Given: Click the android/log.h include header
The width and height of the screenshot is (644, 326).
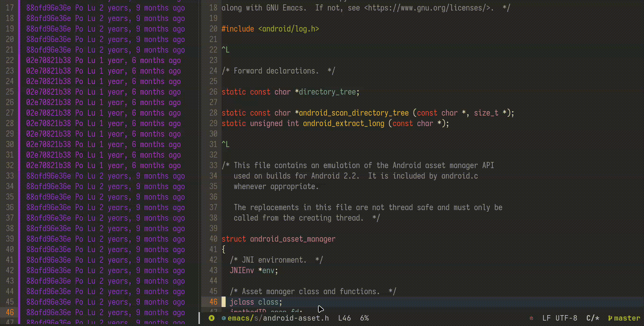Looking at the screenshot, I should coord(288,29).
